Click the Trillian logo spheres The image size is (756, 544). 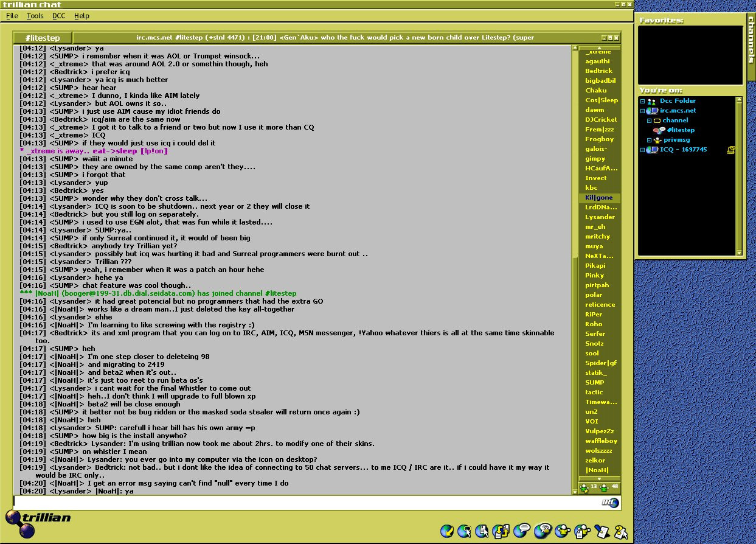(x=19, y=524)
